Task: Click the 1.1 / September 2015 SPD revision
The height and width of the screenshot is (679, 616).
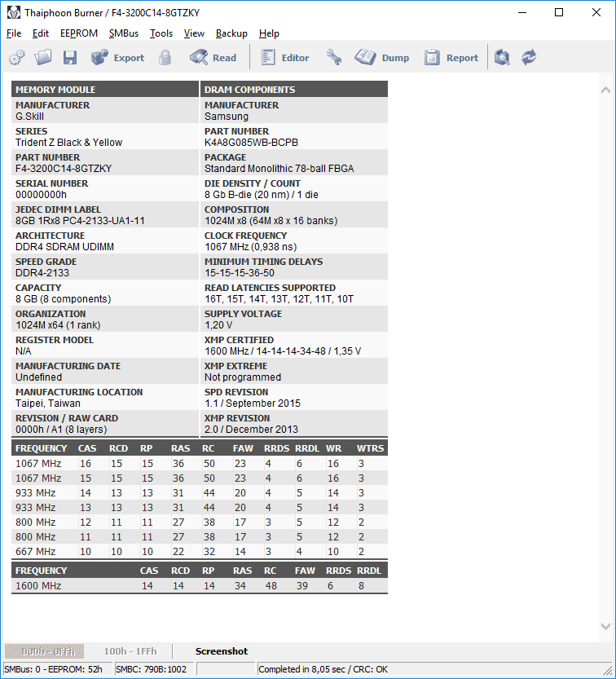Action: [253, 403]
